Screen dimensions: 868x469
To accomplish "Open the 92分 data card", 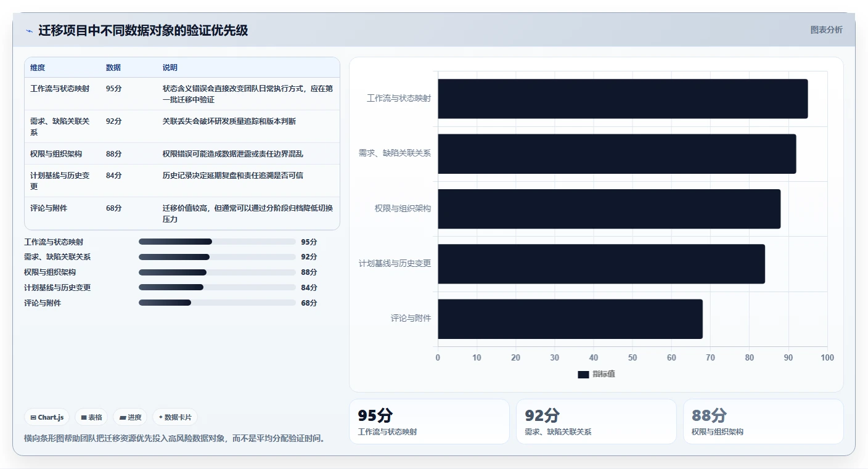I will 596,422.
